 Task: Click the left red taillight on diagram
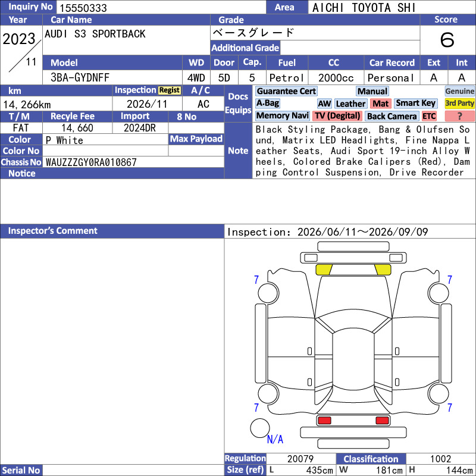pos(324,420)
